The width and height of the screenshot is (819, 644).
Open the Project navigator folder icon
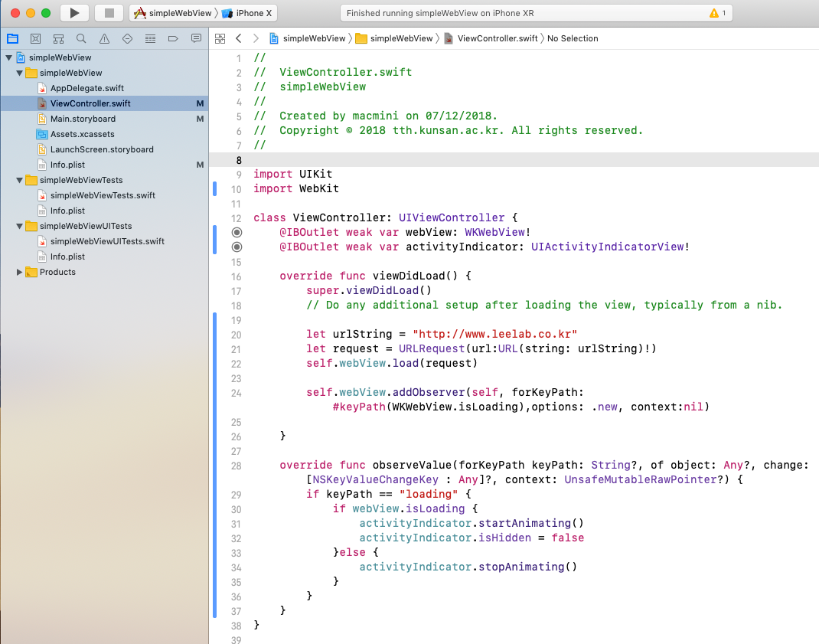(x=12, y=38)
